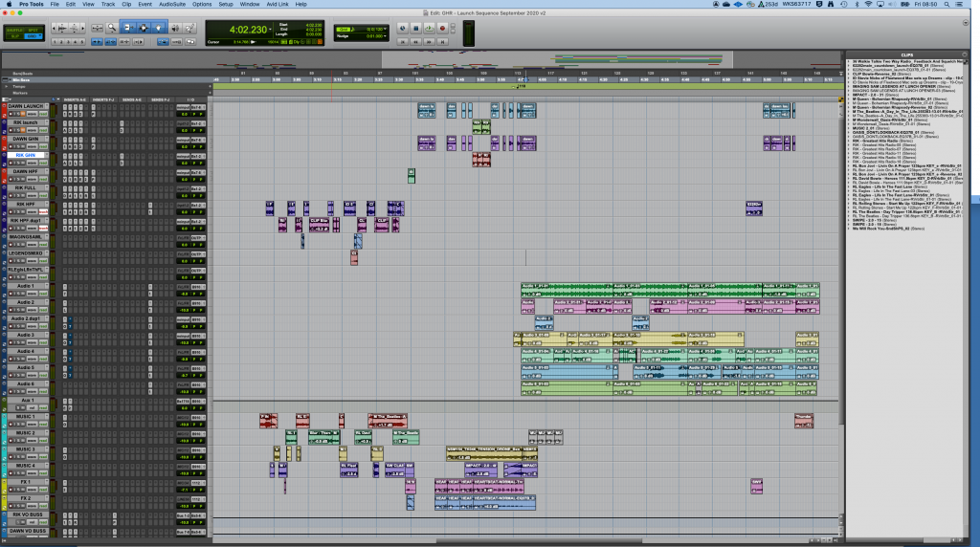
Task: Click the Stop transport button
Action: click(x=415, y=28)
